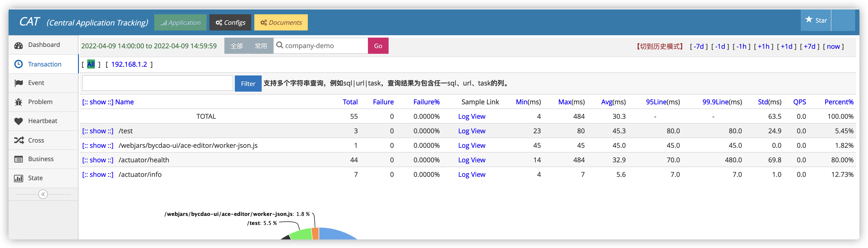Open Log View for /test row
868x248 pixels.
pyautogui.click(x=472, y=131)
